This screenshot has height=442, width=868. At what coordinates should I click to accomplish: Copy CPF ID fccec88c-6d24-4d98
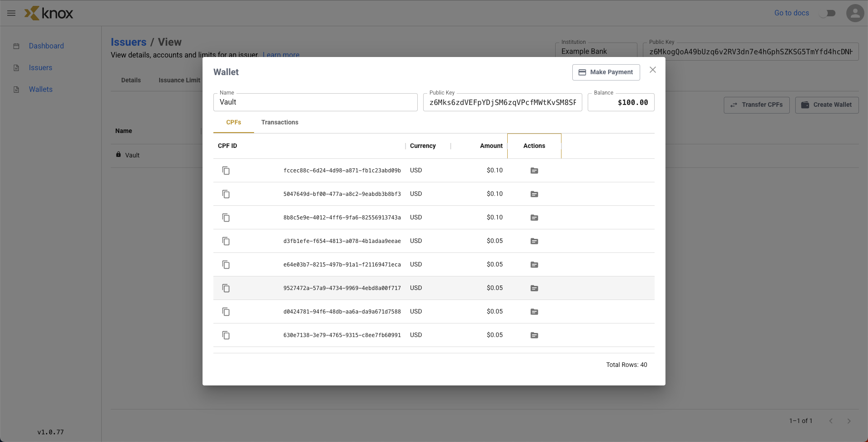[x=226, y=171]
